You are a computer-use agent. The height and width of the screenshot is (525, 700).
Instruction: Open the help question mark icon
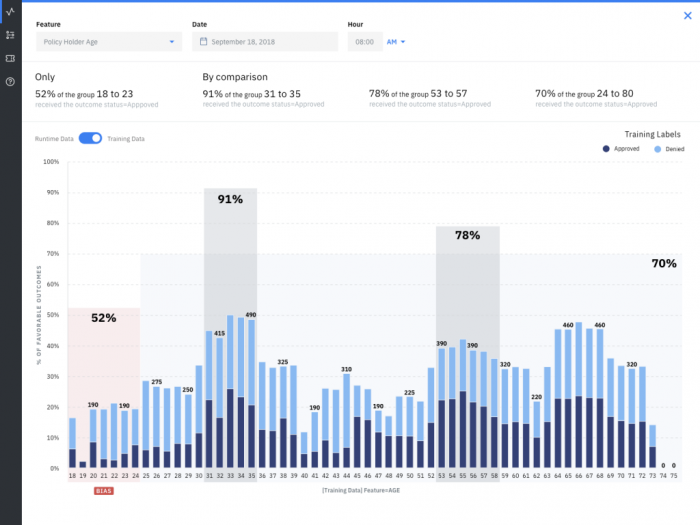click(10, 81)
